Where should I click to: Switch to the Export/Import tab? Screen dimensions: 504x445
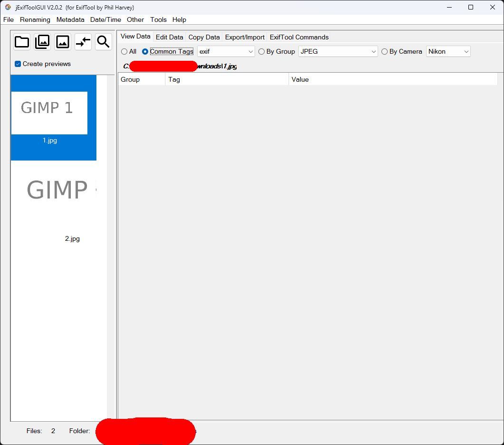245,37
